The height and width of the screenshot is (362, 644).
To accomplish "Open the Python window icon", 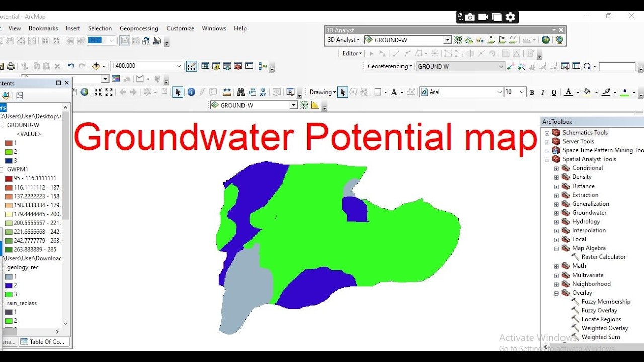I will [x=249, y=66].
